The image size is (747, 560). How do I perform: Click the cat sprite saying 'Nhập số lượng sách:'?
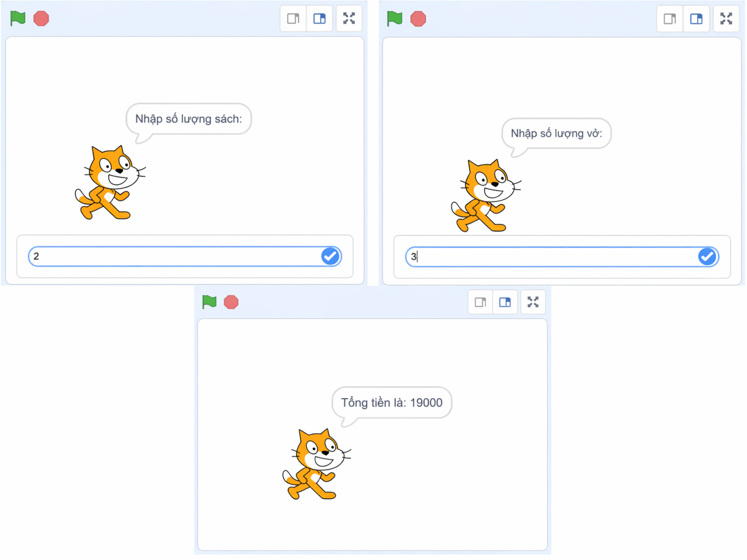click(110, 183)
